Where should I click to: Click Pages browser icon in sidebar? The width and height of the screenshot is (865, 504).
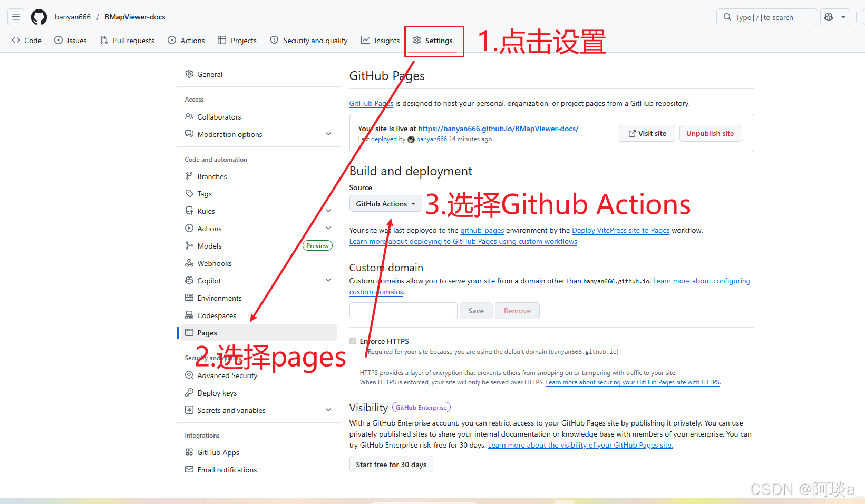click(x=189, y=333)
